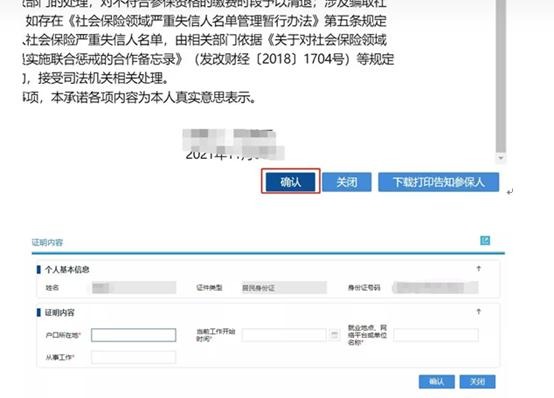Click the 个人基本信息 section heading
This screenshot has height=398, width=554.
click(67, 270)
